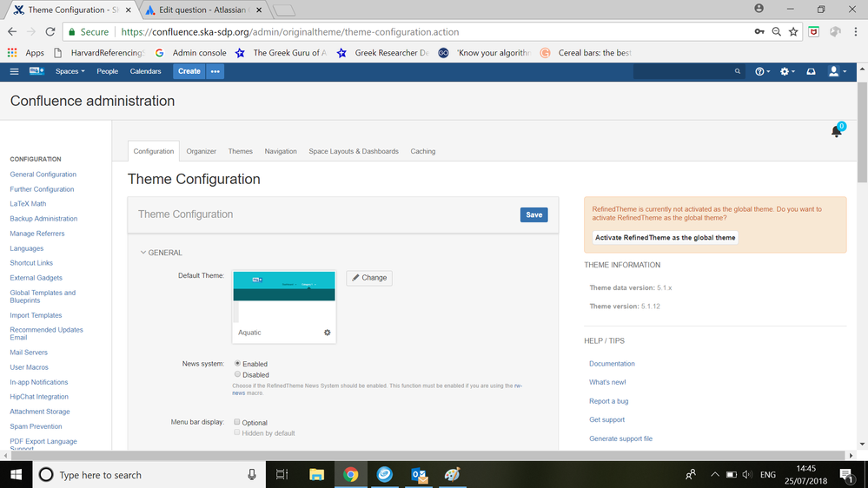Open the help question mark menu
Viewport: 868px width, 488px height.
pos(762,71)
